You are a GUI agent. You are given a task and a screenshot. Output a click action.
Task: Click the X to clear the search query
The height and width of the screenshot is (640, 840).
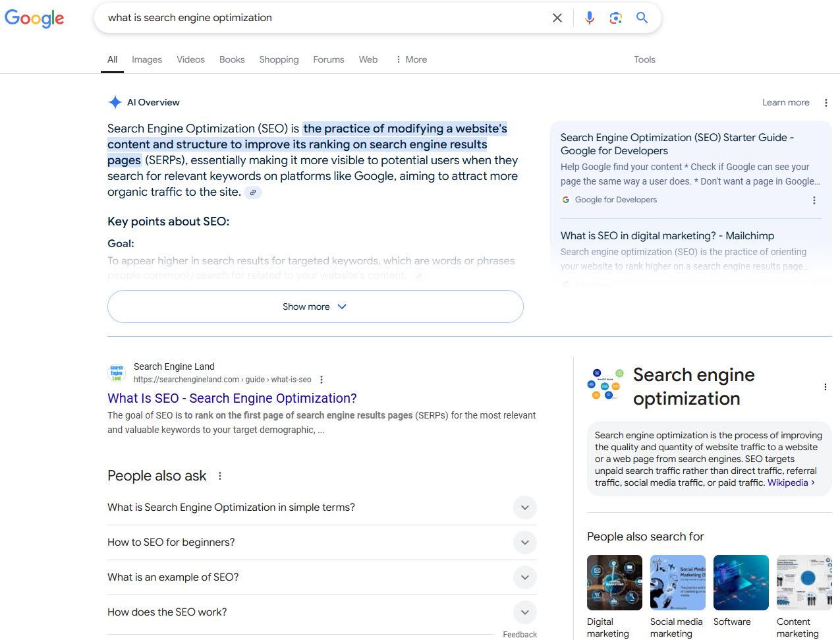(557, 18)
